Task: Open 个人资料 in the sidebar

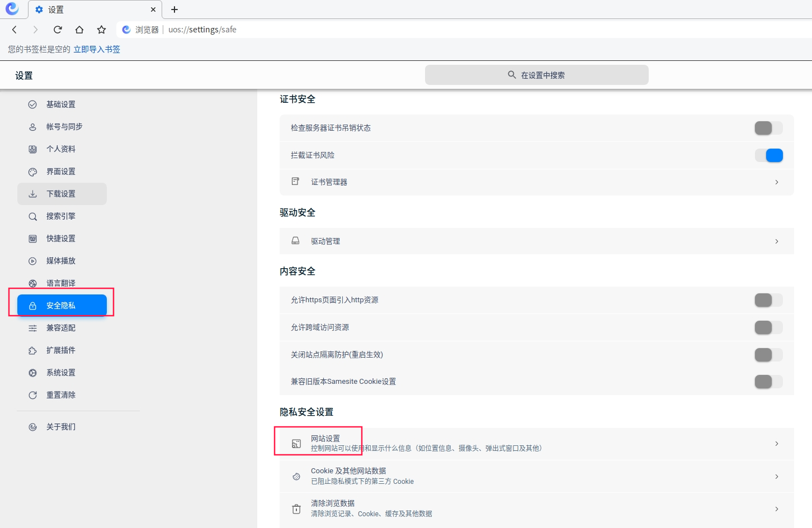Action: pos(62,149)
